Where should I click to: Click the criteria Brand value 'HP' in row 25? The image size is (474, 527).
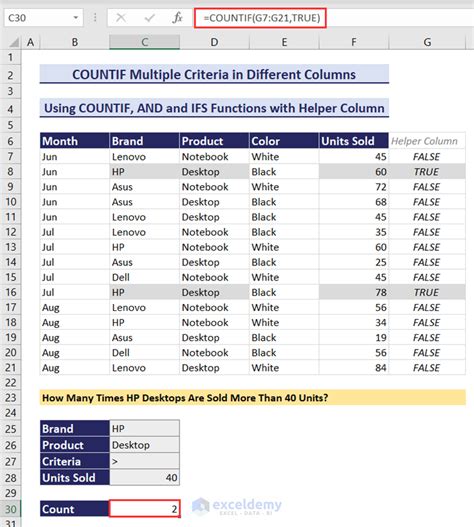pyautogui.click(x=145, y=429)
